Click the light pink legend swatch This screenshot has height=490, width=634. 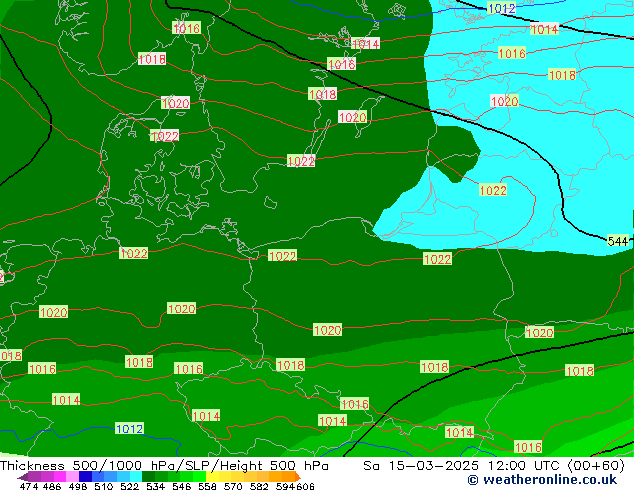[x=72, y=476]
